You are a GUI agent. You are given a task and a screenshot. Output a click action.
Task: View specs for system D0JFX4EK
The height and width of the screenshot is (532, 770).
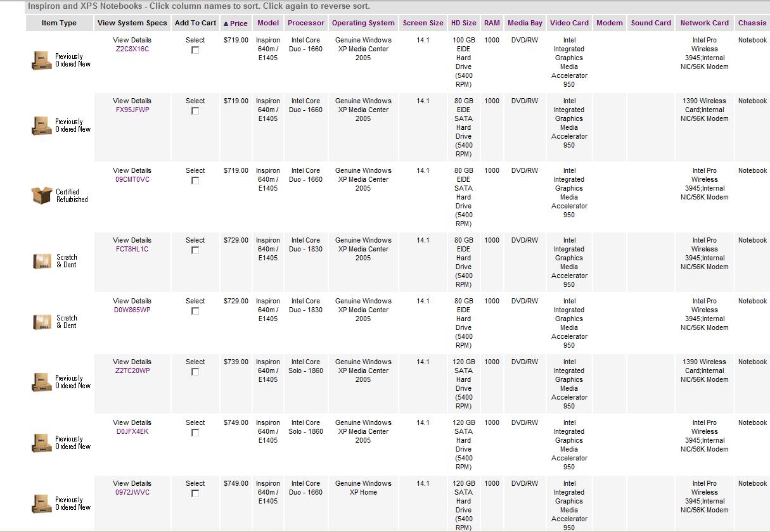[x=132, y=431]
